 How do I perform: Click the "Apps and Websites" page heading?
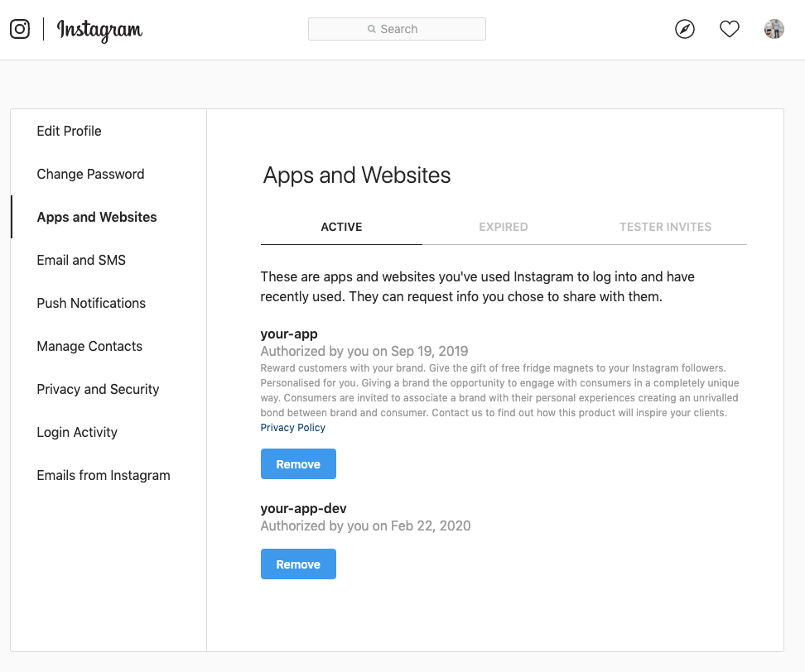tap(357, 175)
